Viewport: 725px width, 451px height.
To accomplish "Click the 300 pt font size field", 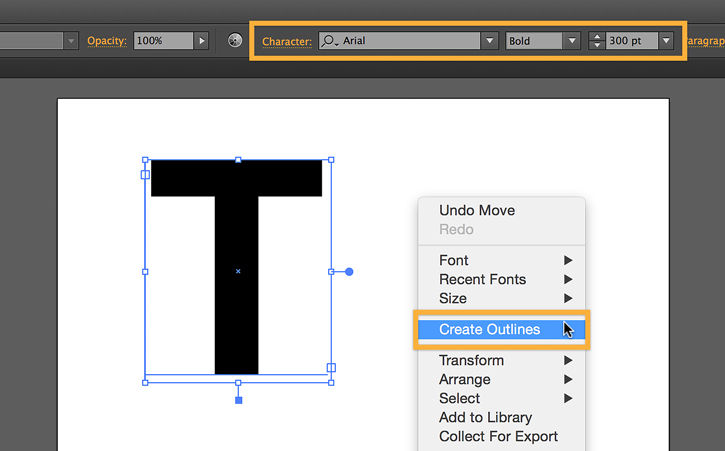I will pyautogui.click(x=632, y=41).
